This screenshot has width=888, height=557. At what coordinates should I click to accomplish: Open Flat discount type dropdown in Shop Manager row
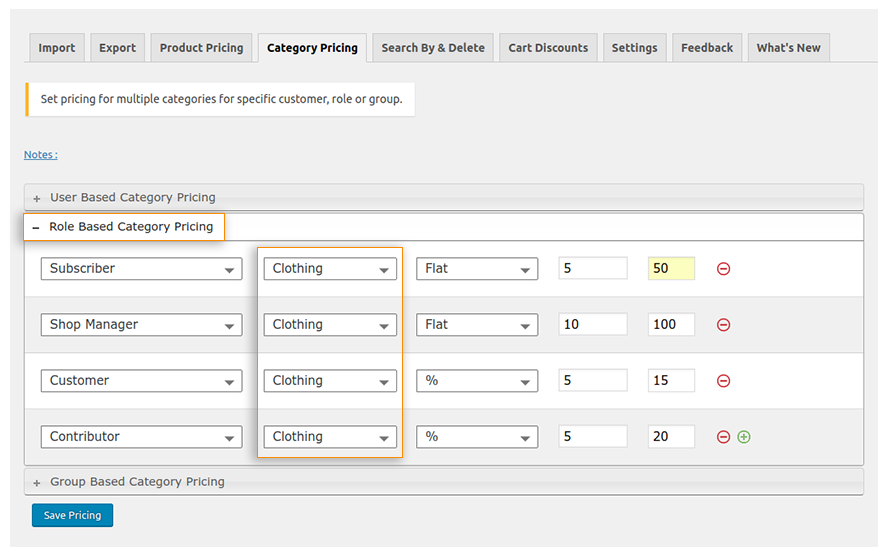[x=477, y=325]
